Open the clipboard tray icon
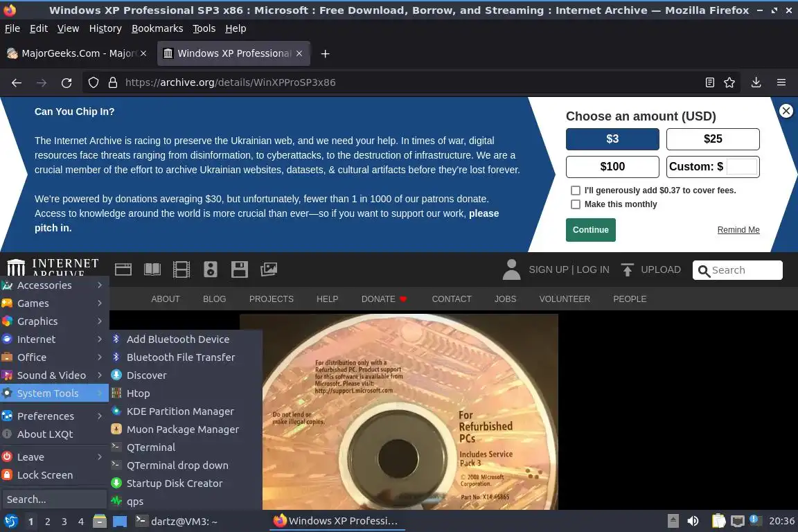798x532 pixels. 718,522
